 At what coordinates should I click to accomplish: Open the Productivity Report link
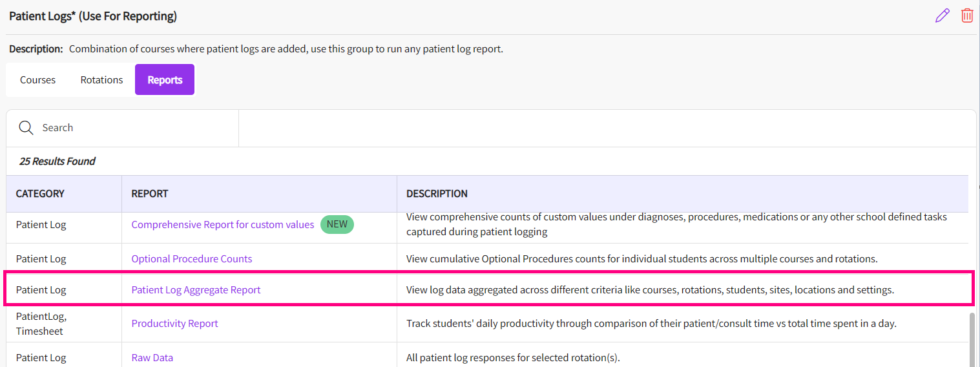(175, 324)
